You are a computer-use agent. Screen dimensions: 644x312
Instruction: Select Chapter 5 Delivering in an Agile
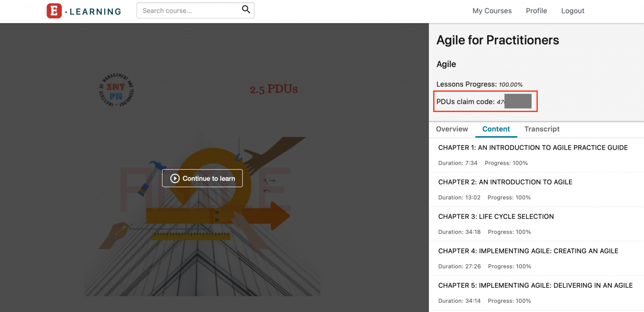click(x=535, y=285)
